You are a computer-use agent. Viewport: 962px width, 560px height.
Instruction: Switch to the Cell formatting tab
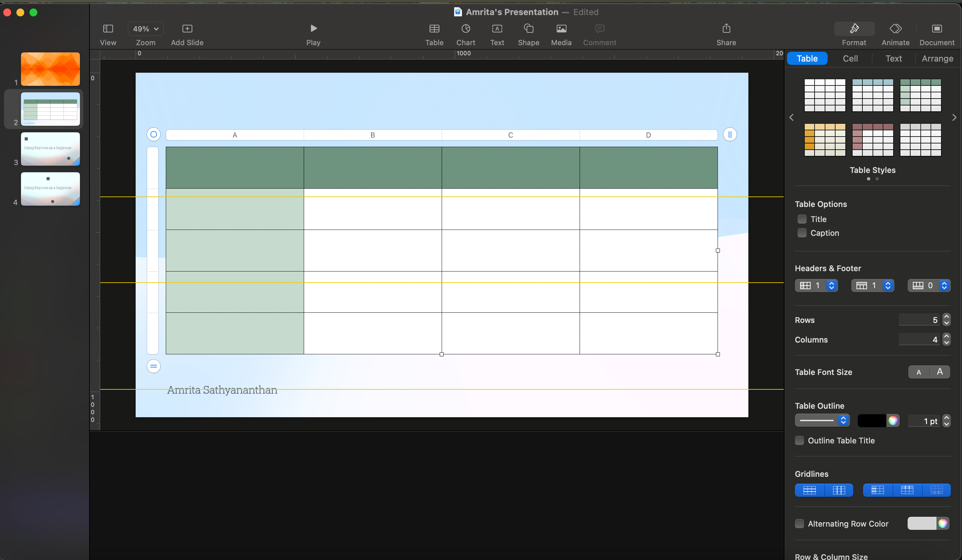tap(850, 59)
